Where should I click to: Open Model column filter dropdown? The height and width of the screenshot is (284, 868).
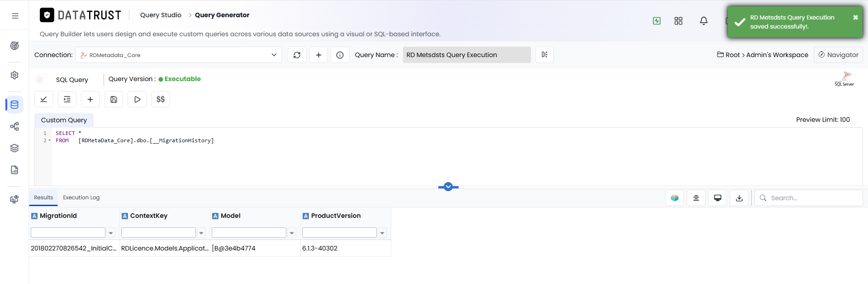coord(292,233)
